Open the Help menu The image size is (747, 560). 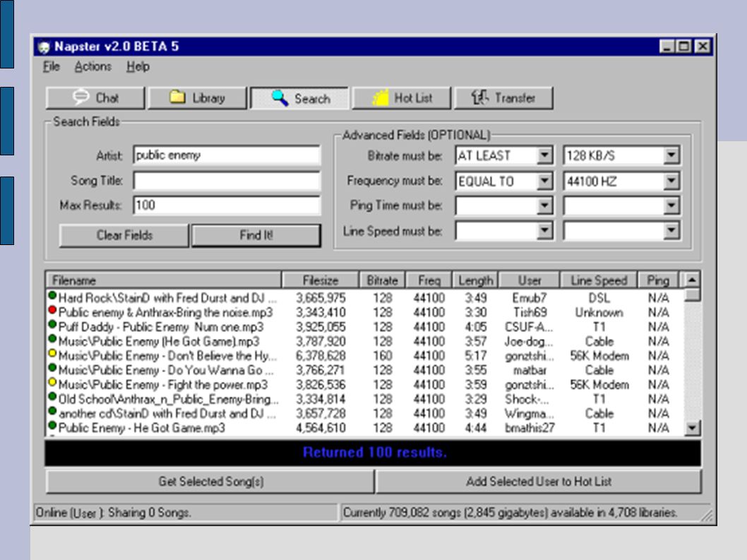tap(138, 66)
